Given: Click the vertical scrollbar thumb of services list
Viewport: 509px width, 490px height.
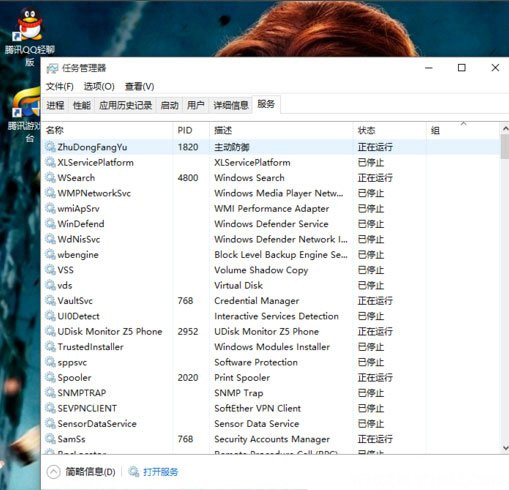Looking at the screenshot, I should tap(505, 146).
